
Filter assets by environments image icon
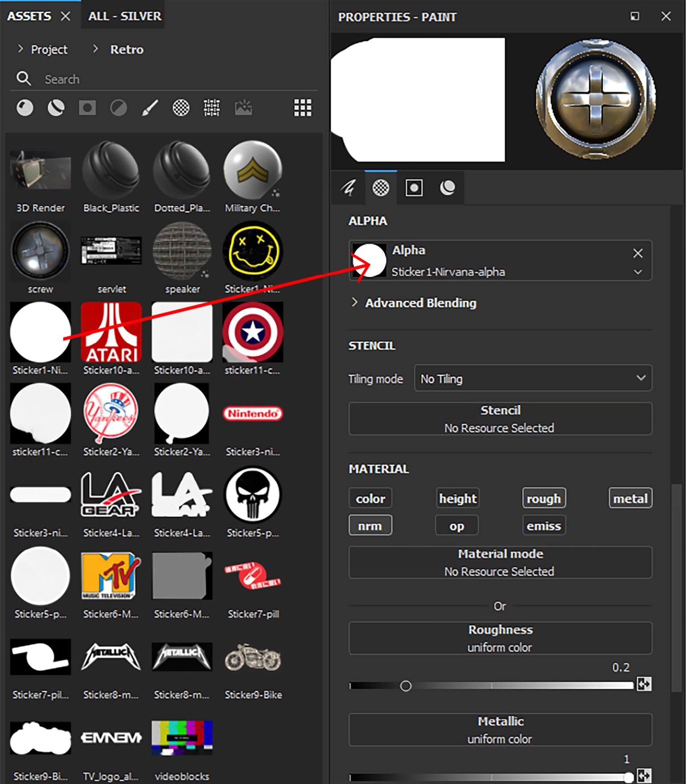tap(243, 108)
